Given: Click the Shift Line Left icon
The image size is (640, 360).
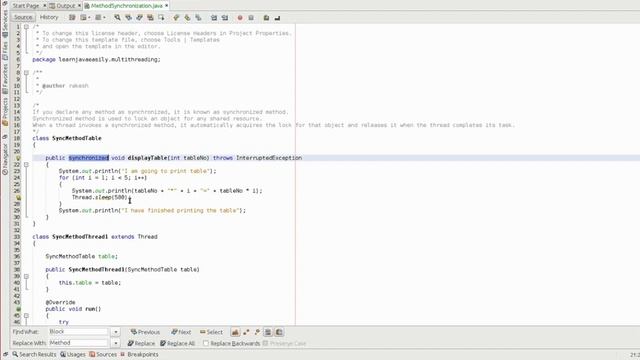Looking at the screenshot, I should click(x=214, y=18).
